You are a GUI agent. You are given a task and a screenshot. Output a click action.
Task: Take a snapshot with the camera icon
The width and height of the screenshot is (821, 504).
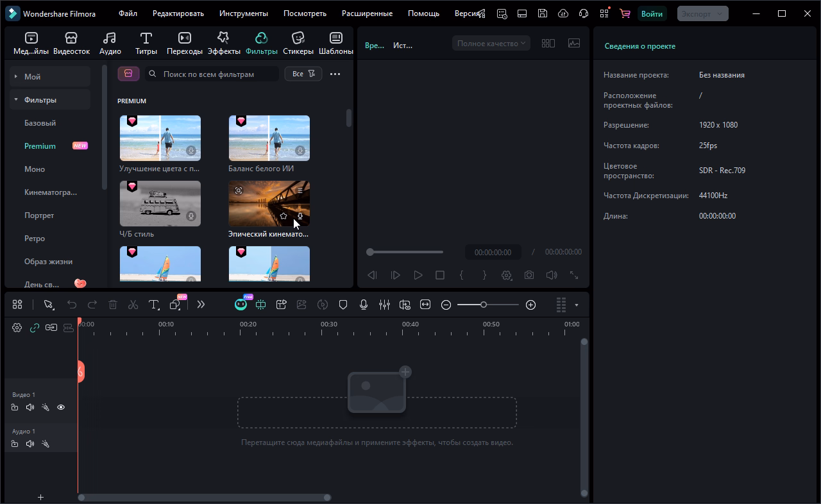click(x=529, y=275)
